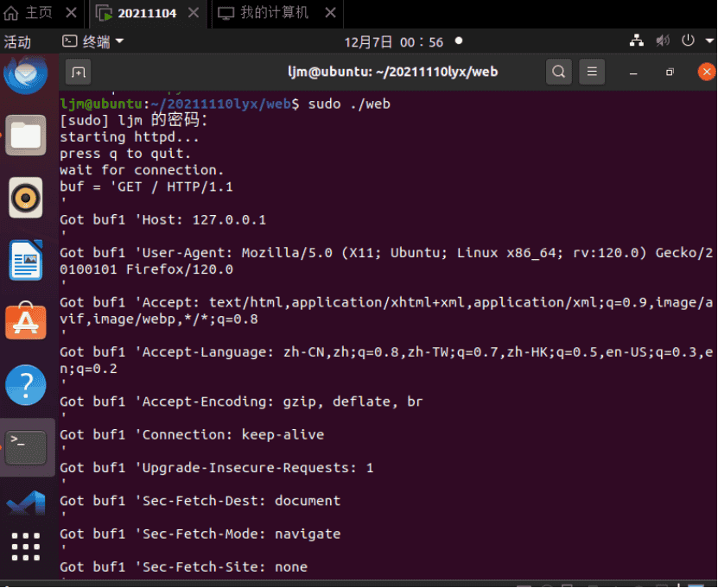Viewport: 718px width, 588px height.
Task: Click the volume speaker icon
Action: coord(663,41)
